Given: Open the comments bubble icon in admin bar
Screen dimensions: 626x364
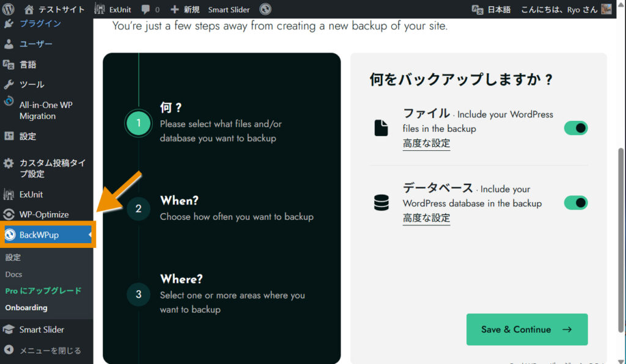Looking at the screenshot, I should pos(146,10).
